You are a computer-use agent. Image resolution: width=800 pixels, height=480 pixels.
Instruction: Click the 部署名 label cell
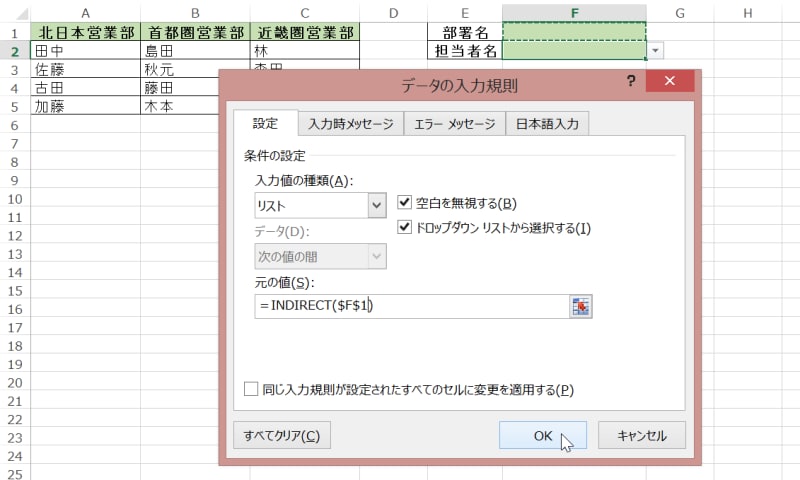(465, 33)
